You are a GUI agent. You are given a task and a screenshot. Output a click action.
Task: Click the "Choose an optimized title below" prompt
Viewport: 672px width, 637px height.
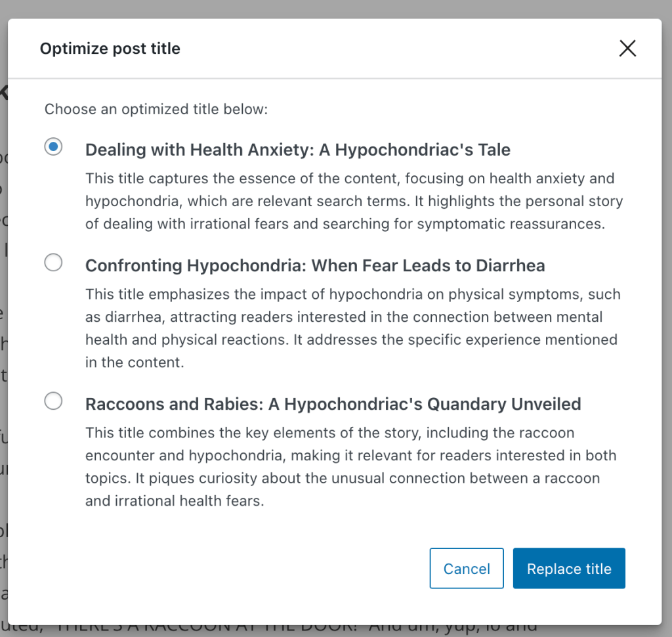(x=156, y=109)
